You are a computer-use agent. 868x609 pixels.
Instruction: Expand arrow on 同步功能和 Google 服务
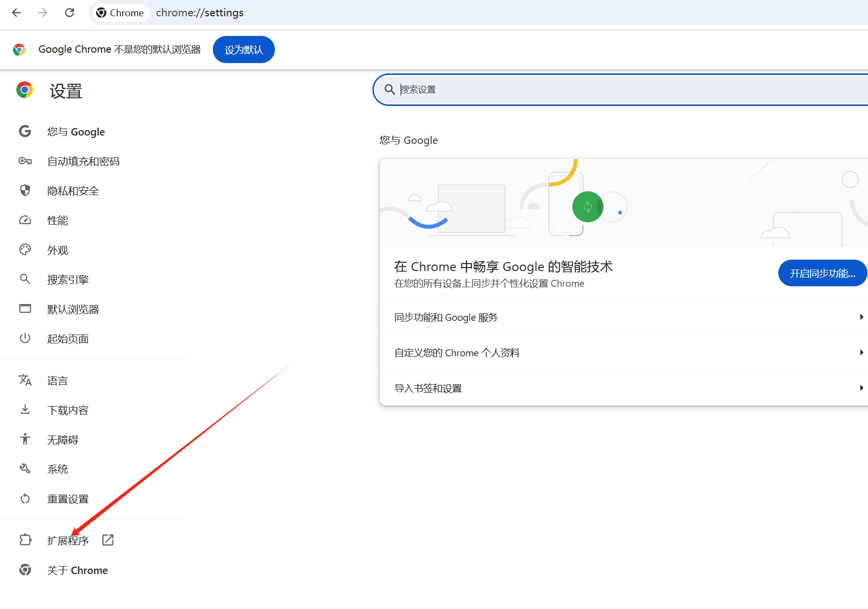pos(861,317)
